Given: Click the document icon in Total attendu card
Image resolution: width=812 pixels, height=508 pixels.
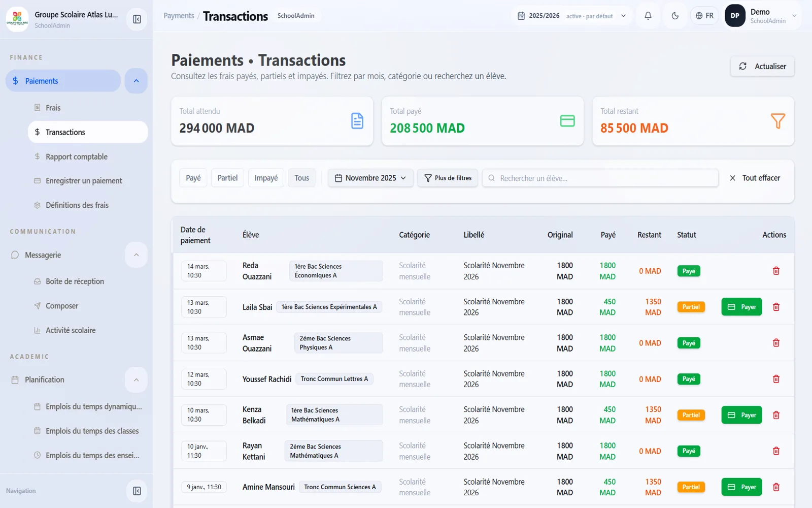Looking at the screenshot, I should tap(357, 121).
